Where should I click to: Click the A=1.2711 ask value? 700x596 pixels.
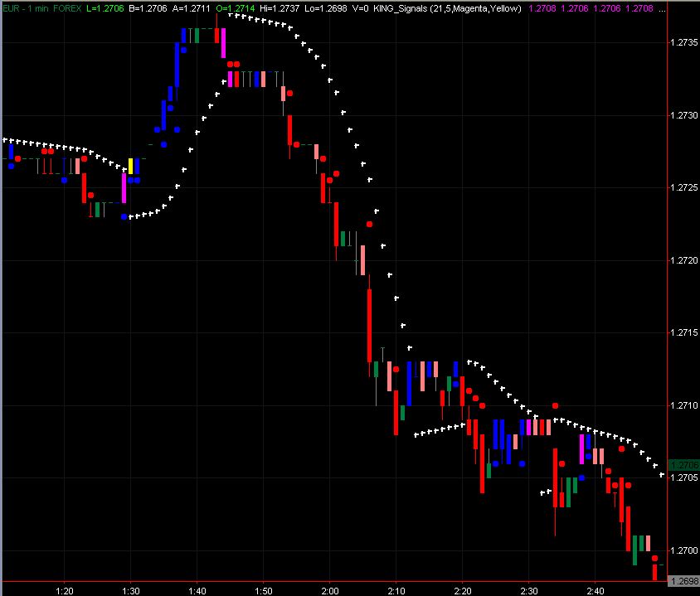click(x=191, y=8)
